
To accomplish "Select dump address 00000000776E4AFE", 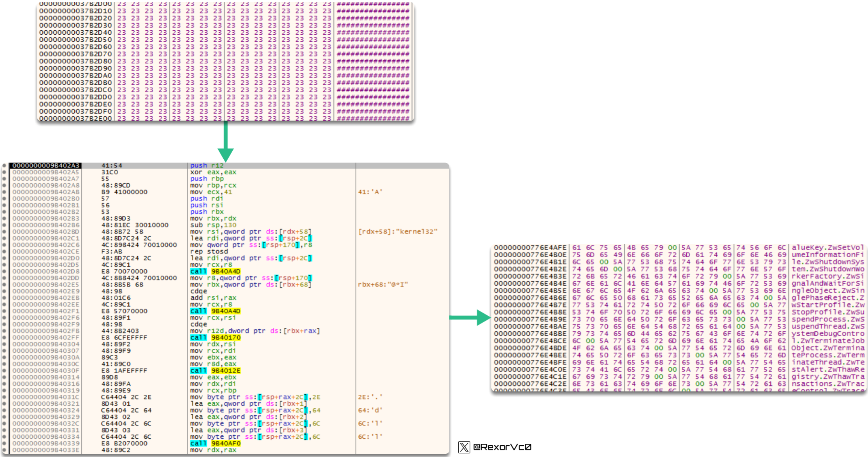I will 530,248.
